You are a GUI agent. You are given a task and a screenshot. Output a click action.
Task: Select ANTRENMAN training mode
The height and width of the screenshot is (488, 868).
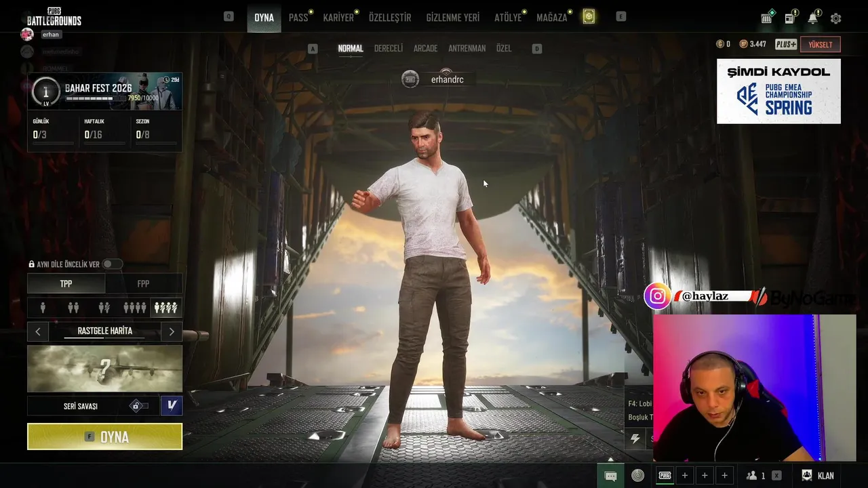click(467, 49)
